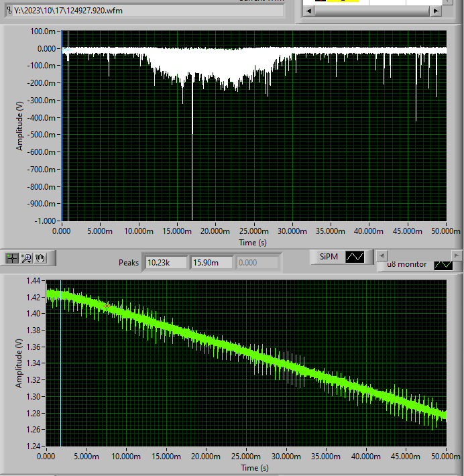The height and width of the screenshot is (476, 464).
Task: Click the red cursor marker on green trace
Action: click(107, 306)
